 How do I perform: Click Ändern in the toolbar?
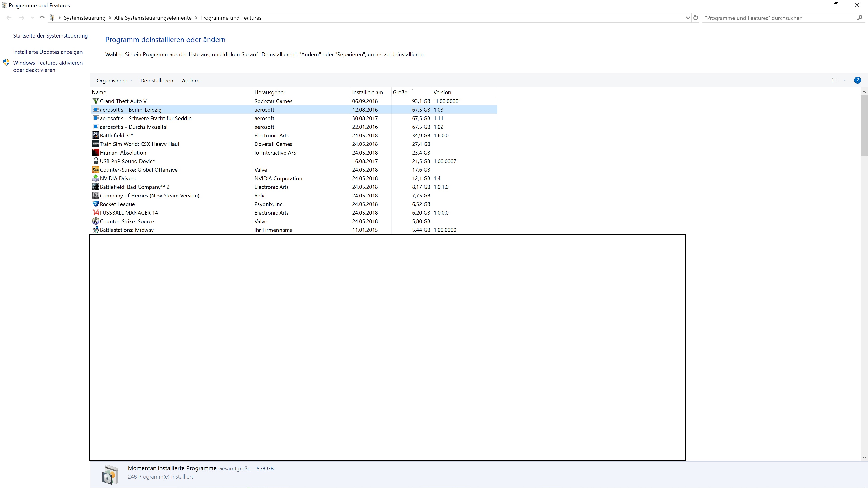(190, 81)
